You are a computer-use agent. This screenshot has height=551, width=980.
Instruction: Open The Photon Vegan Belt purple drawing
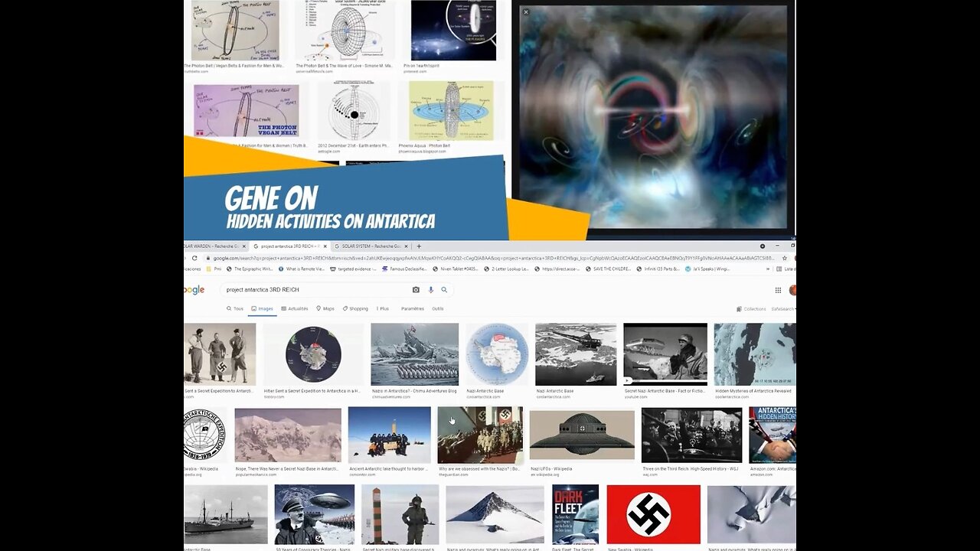pos(246,110)
